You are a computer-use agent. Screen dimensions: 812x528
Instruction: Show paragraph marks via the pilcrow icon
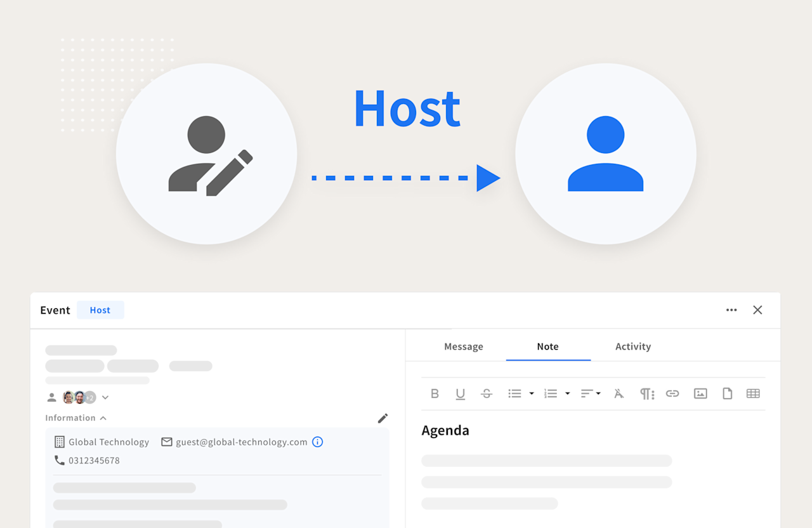(x=647, y=393)
